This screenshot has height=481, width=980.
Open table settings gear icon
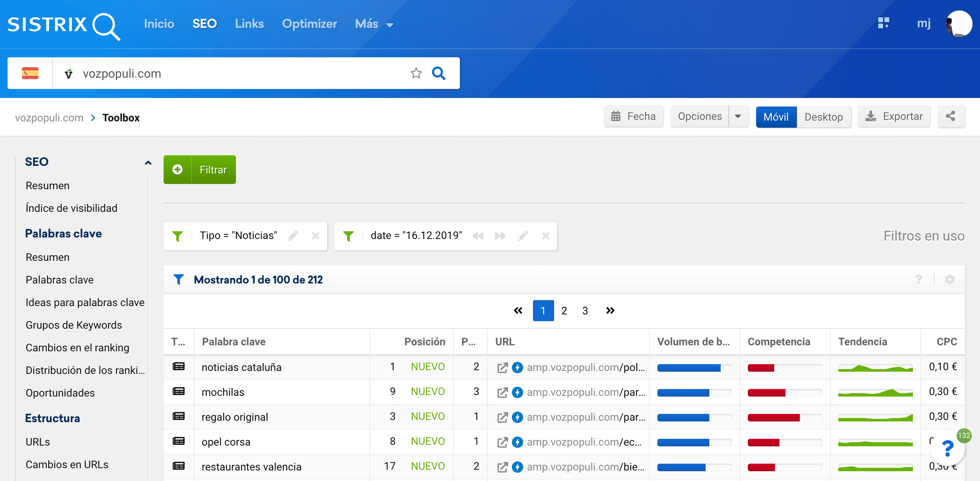click(x=949, y=280)
